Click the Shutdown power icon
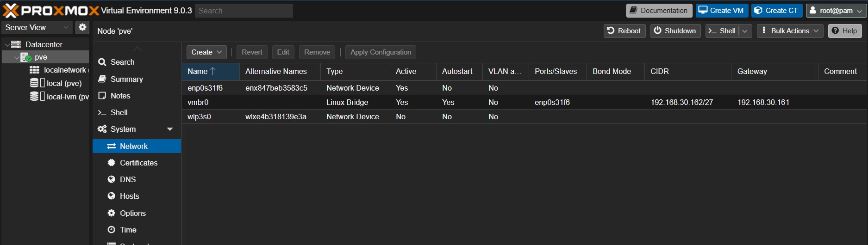This screenshot has width=868, height=245. pos(657,31)
